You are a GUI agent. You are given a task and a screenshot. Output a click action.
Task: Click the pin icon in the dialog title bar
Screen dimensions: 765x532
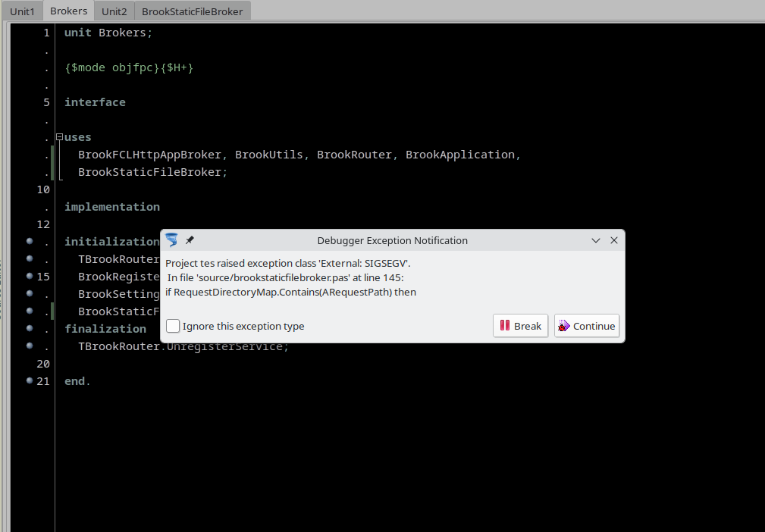(x=190, y=240)
